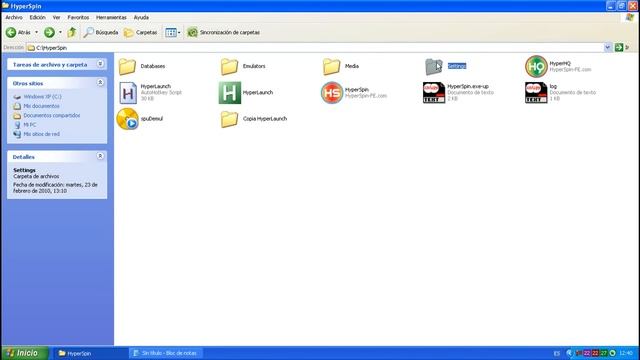Open Mis sitios de red link
The image size is (640, 360).
pos(41,134)
